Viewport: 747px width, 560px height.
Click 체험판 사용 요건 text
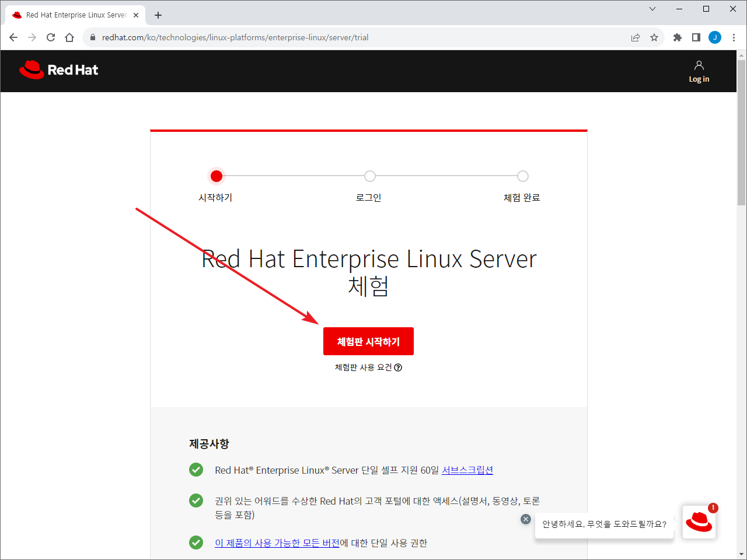click(x=363, y=367)
